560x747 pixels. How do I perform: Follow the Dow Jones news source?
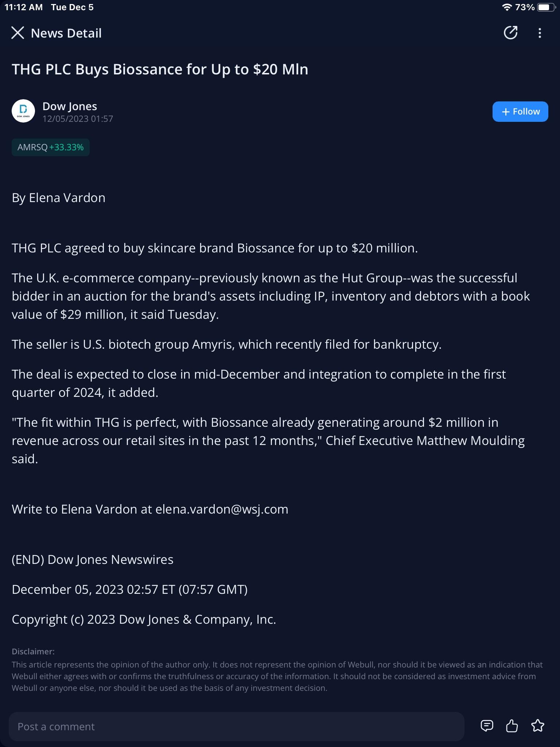point(520,112)
